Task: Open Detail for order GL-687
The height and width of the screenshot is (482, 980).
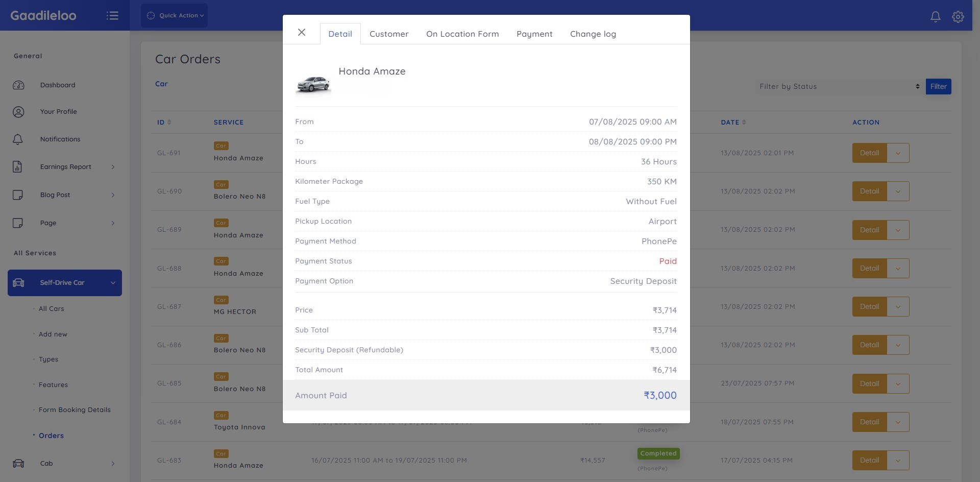Action: click(869, 306)
